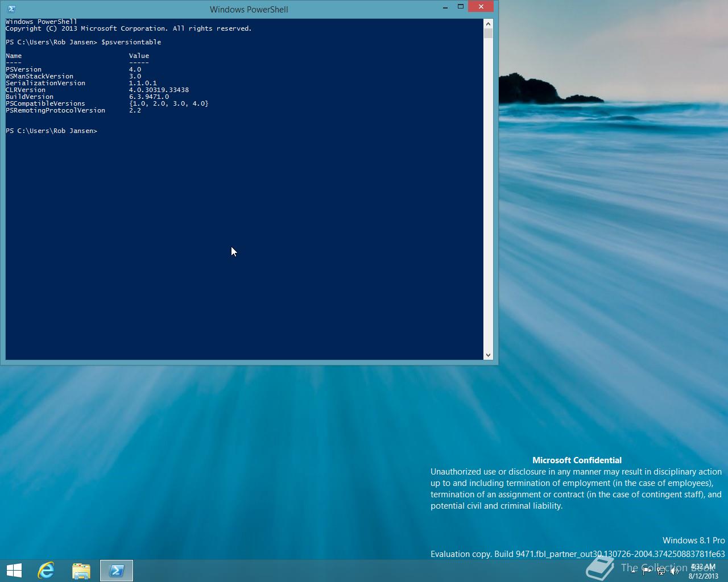
Task: Open the clock showing 8/12/2013
Action: click(703, 571)
